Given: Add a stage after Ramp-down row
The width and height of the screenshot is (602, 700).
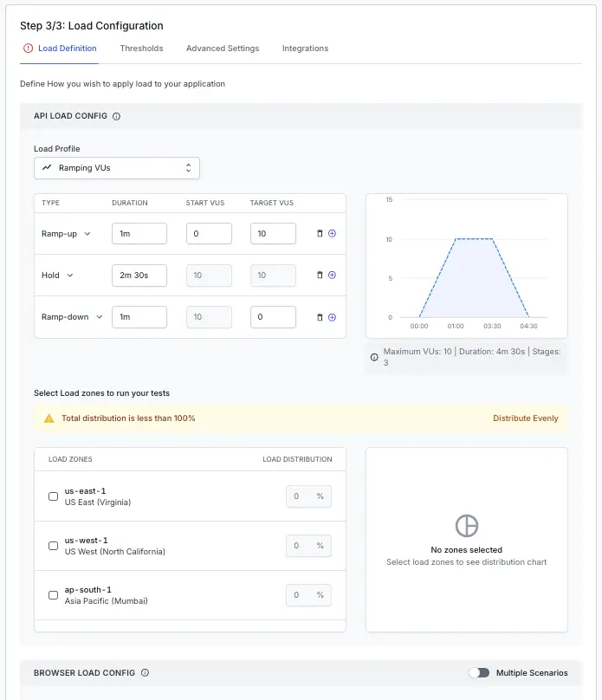Looking at the screenshot, I should coord(332,317).
